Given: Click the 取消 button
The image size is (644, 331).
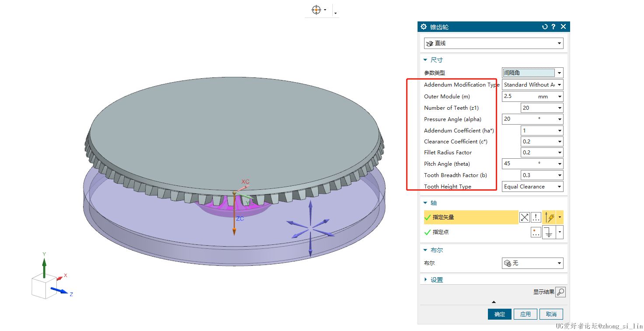Looking at the screenshot, I should [x=551, y=314].
